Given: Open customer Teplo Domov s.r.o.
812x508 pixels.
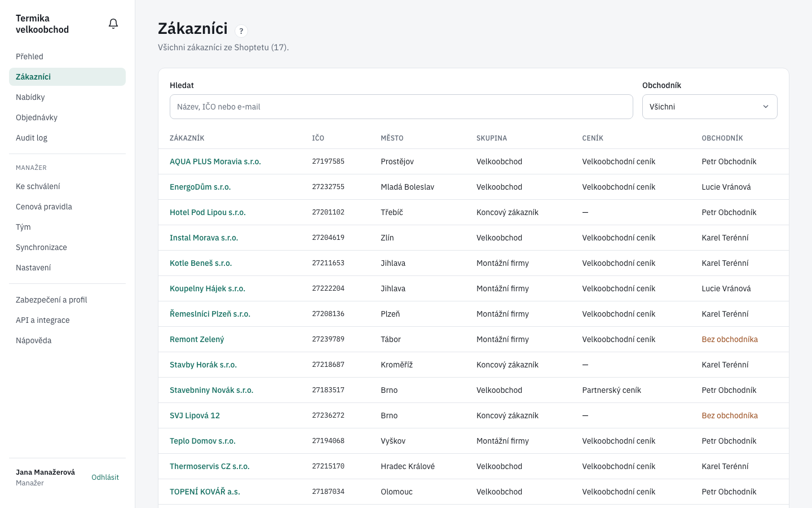Looking at the screenshot, I should tap(202, 441).
